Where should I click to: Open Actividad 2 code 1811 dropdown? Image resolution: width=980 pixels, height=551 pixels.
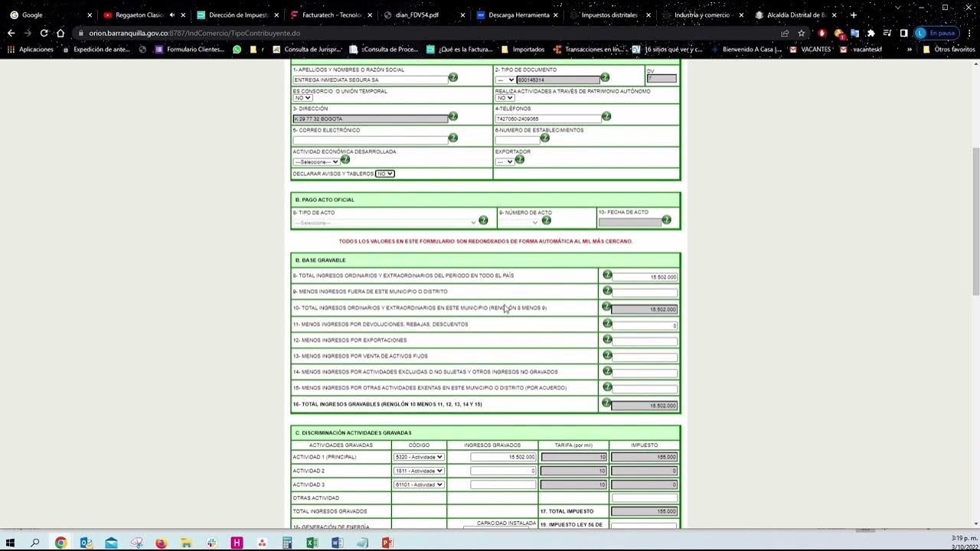point(419,471)
